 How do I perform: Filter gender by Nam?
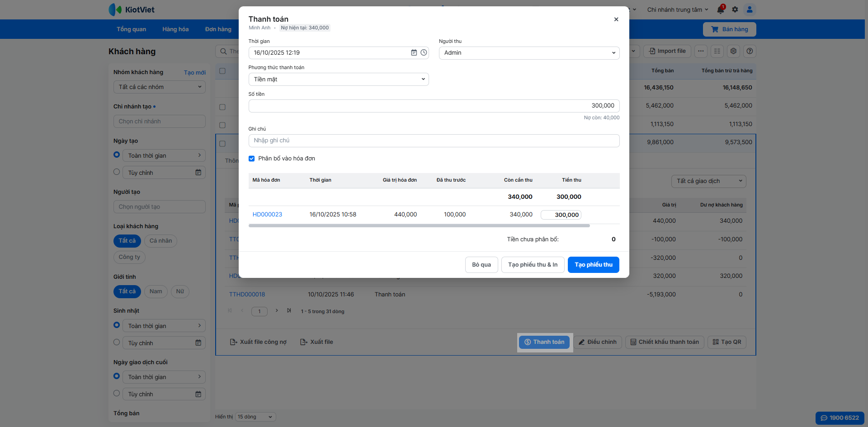tap(156, 291)
